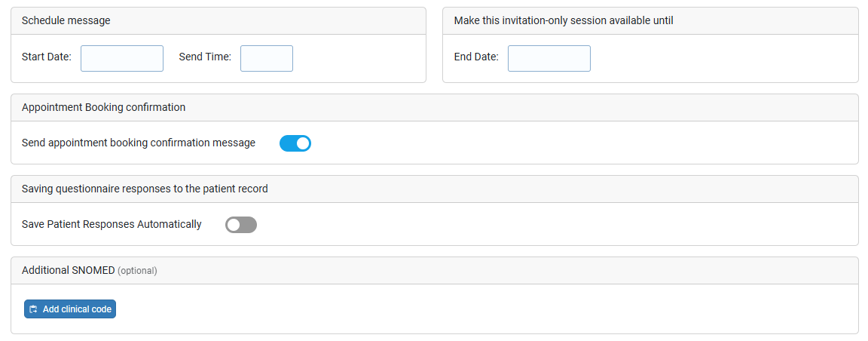Click the Schedule message panel header
Image resolution: width=868 pixels, height=341 pixels.
tap(66, 21)
